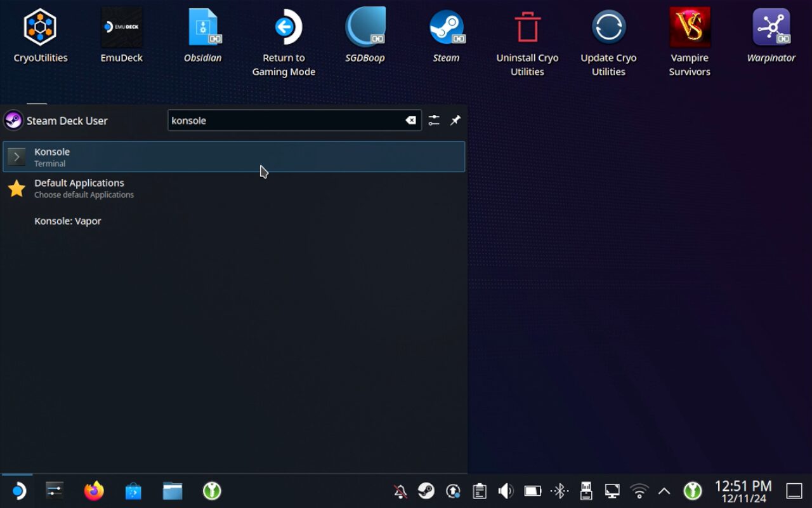Toggle Bluetooth from the system tray
The height and width of the screenshot is (508, 812).
559,491
